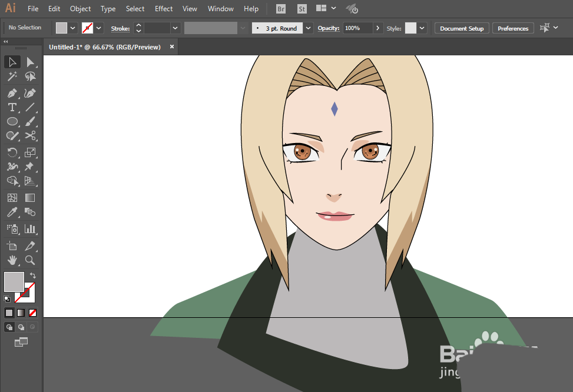Screen dimensions: 573x392
Task: Select the Zoom magnifier tool
Action: tap(30, 260)
